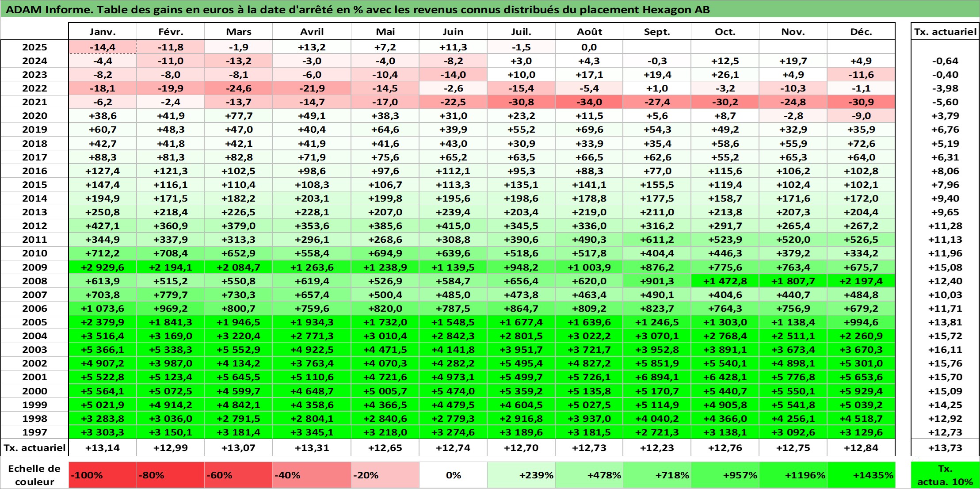Select the -20% pink scale swatch

pyautogui.click(x=385, y=475)
